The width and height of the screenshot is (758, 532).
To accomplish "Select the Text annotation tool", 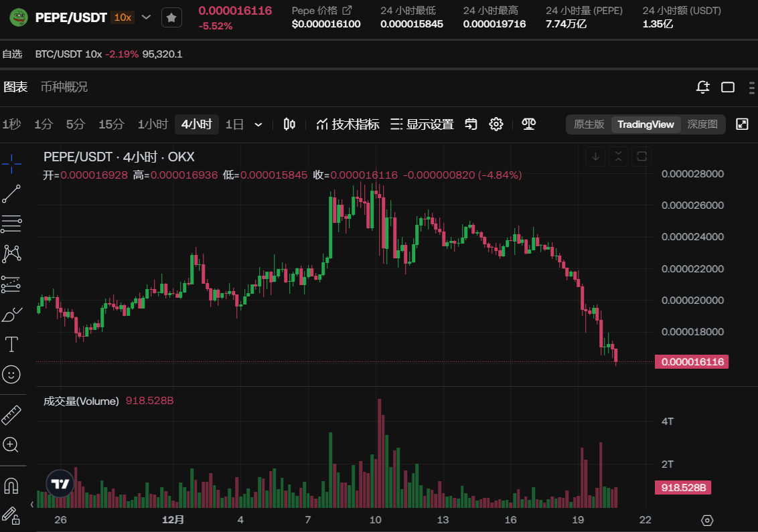I will click(11, 345).
